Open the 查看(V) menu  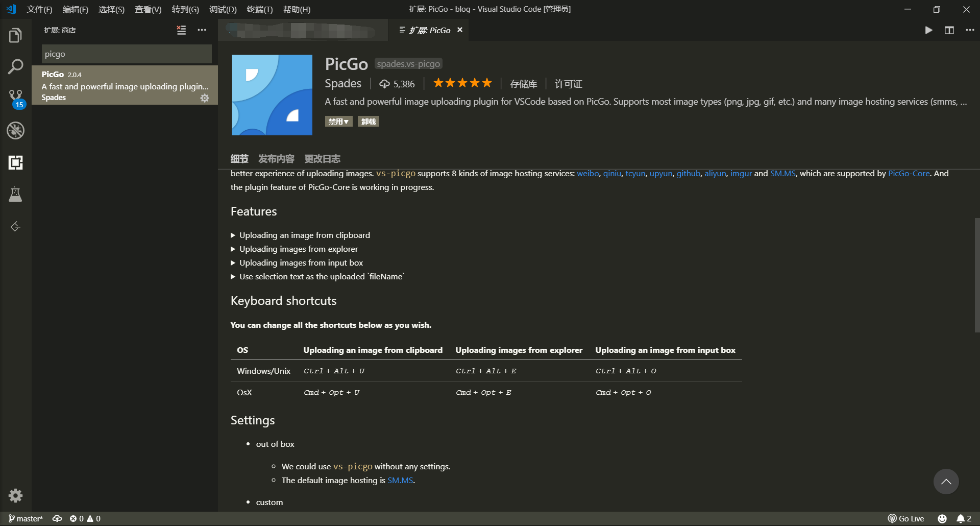click(x=148, y=9)
